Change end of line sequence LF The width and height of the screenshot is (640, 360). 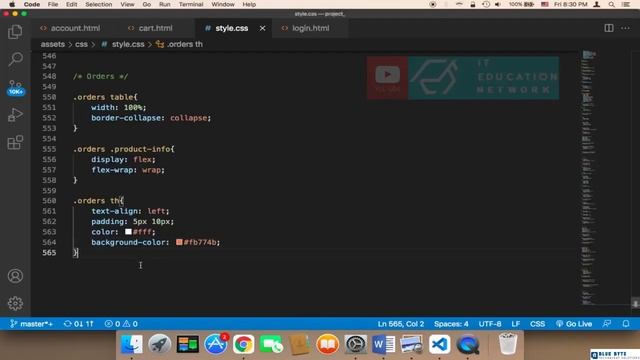516,324
